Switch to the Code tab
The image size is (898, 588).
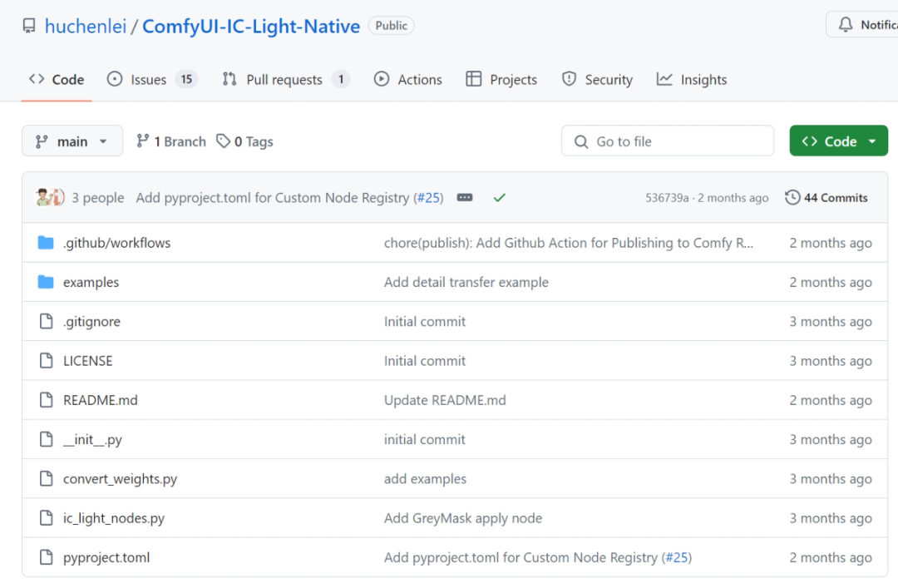click(x=57, y=80)
